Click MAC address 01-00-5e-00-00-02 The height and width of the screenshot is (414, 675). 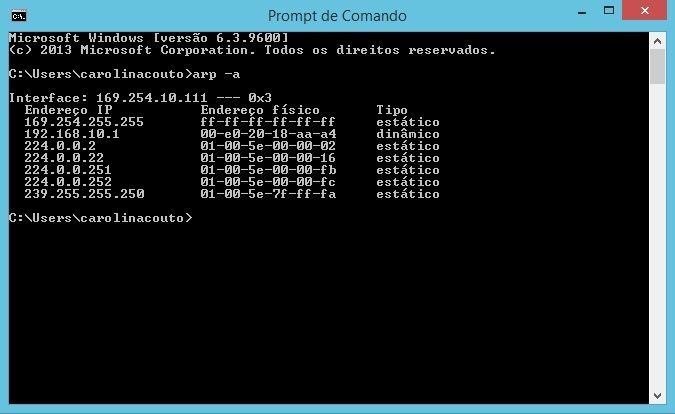(x=268, y=146)
